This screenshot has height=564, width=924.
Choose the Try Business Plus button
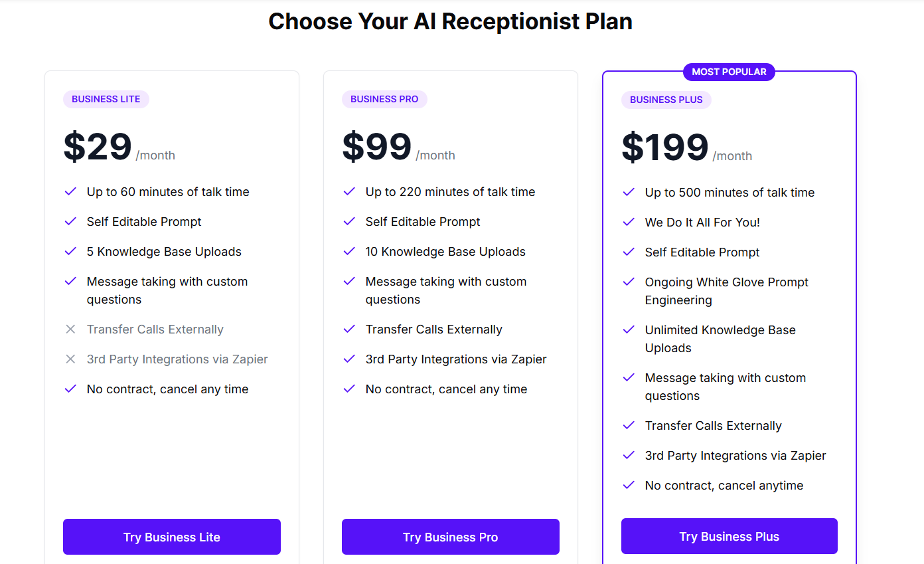[730, 536]
